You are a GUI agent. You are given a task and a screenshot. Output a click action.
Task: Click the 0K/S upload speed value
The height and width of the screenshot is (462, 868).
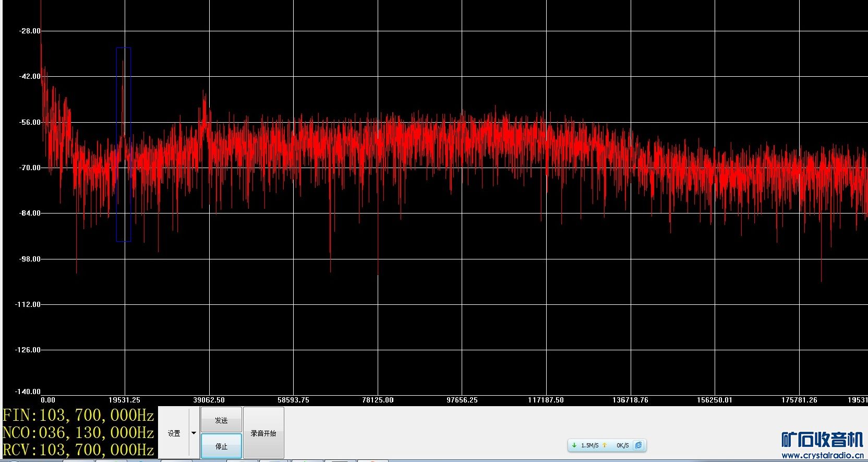[x=623, y=445]
